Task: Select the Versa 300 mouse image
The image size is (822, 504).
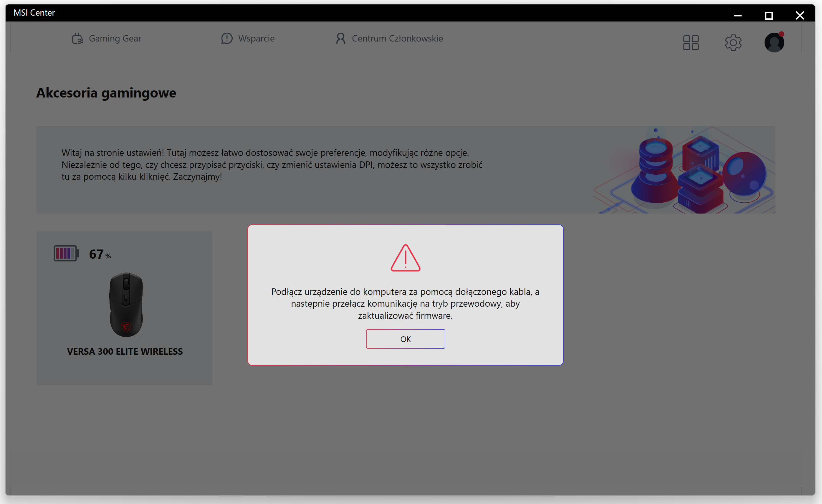Action: 126,305
